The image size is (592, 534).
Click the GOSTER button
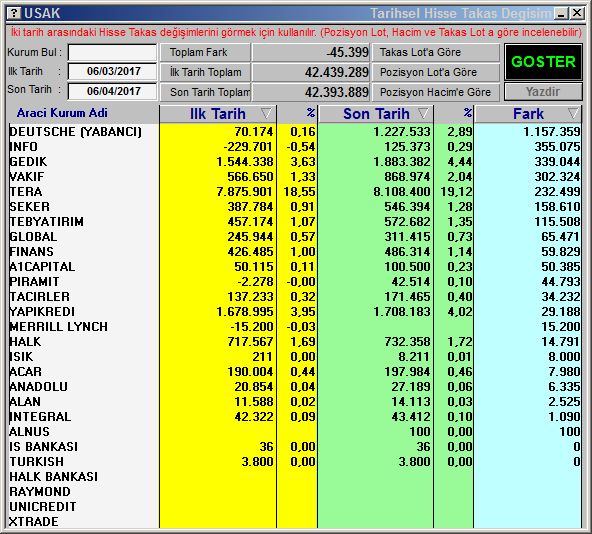pyautogui.click(x=543, y=62)
